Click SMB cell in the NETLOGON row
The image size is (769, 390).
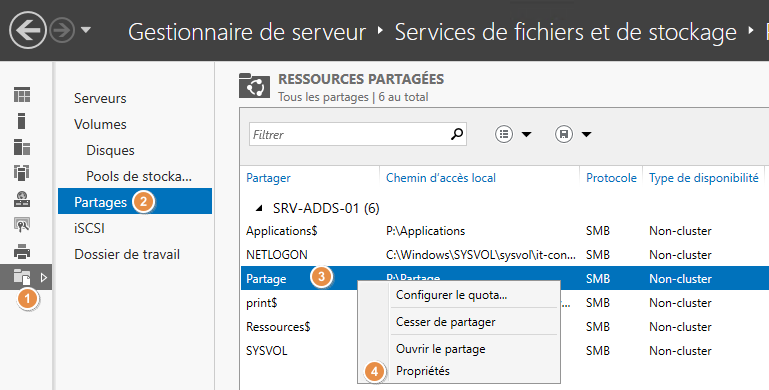598,255
